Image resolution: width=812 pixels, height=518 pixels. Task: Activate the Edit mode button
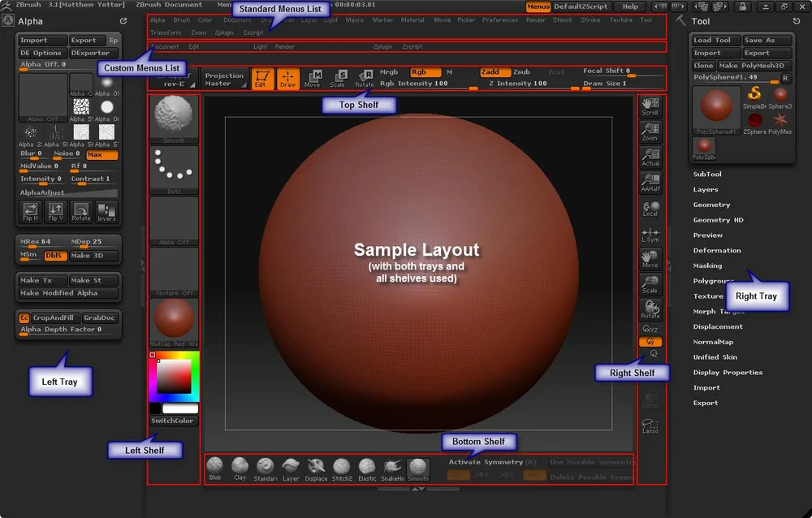pyautogui.click(x=262, y=79)
